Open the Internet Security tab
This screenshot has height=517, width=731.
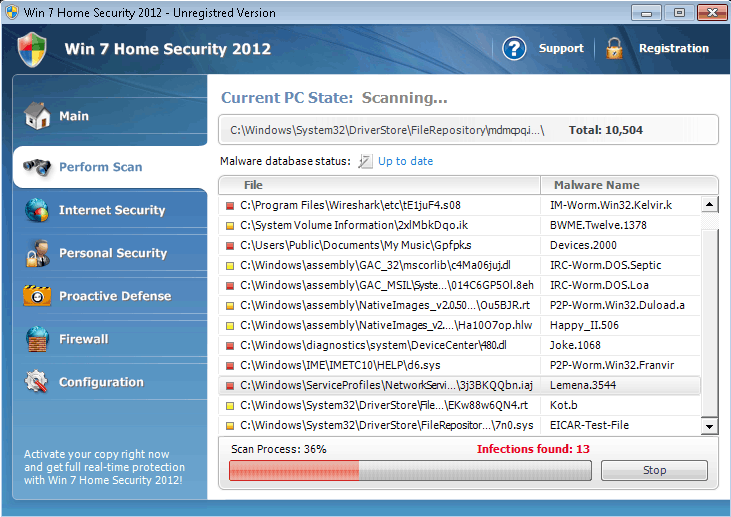pyautogui.click(x=111, y=210)
